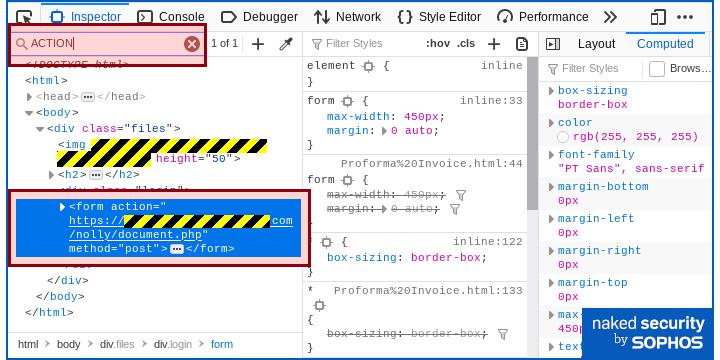This screenshot has width=720, height=360.
Task: Click the form ellipsis badge
Action: coord(177,249)
